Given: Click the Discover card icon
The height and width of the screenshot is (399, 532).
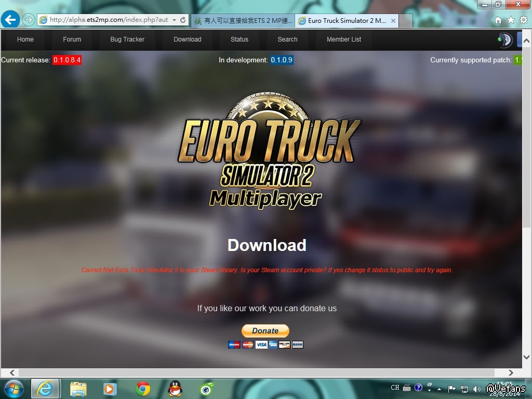Looking at the screenshot, I should pyautogui.click(x=284, y=345).
